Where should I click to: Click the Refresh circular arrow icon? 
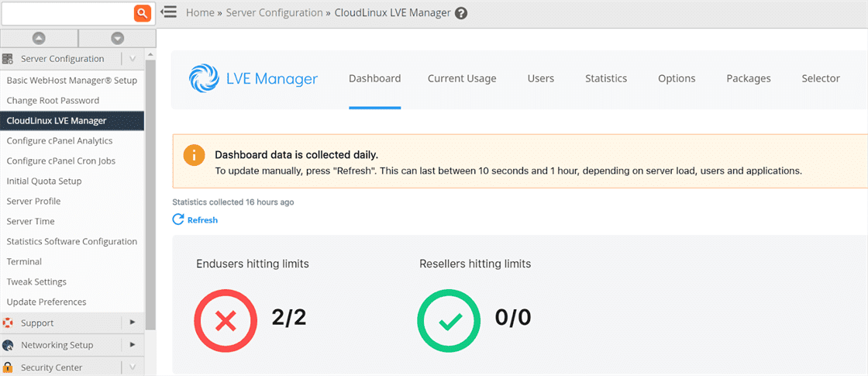pos(178,220)
